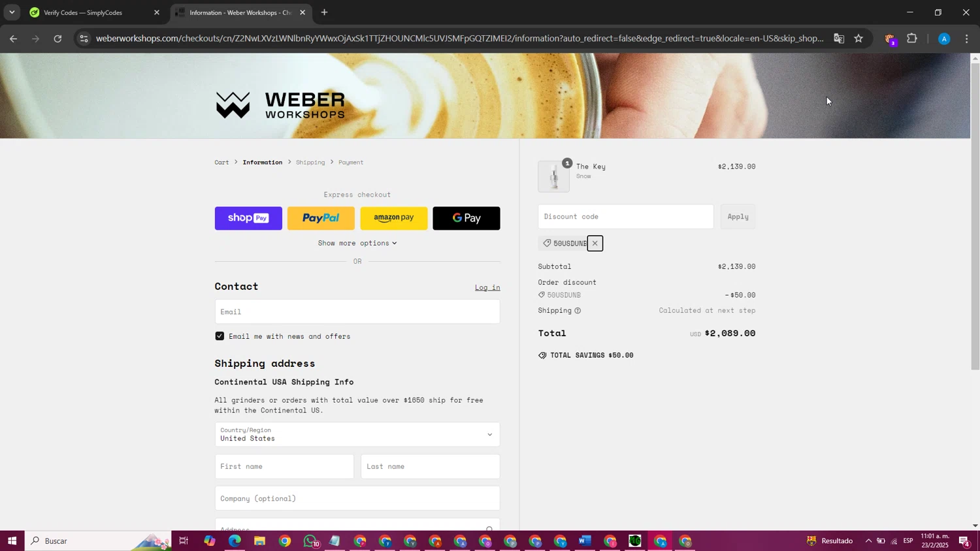980x551 pixels.
Task: Close the Verify Codes SimplyCodes tab
Action: (x=157, y=12)
